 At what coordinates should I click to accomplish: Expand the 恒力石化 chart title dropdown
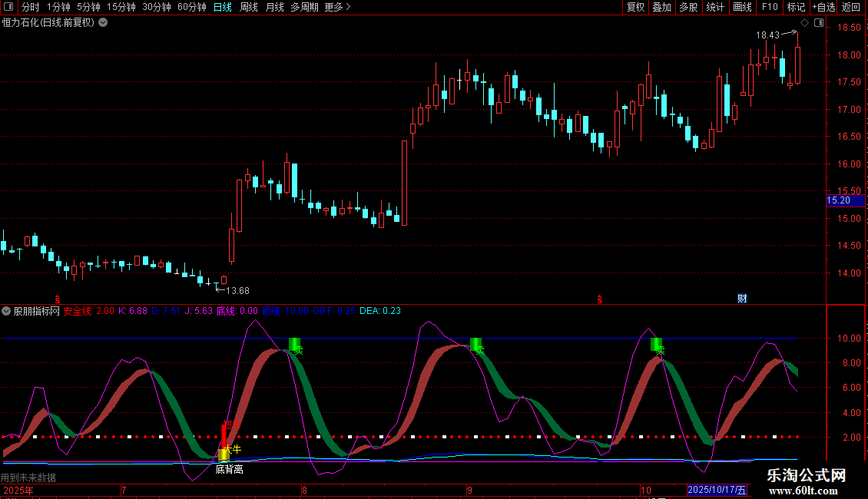tap(103, 23)
